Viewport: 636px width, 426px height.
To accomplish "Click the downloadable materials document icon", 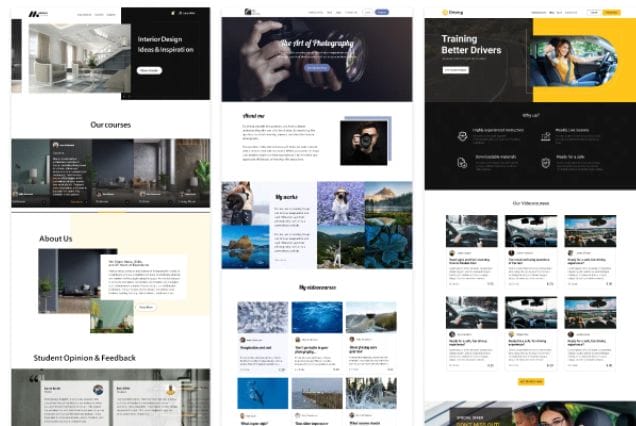I will click(x=462, y=163).
